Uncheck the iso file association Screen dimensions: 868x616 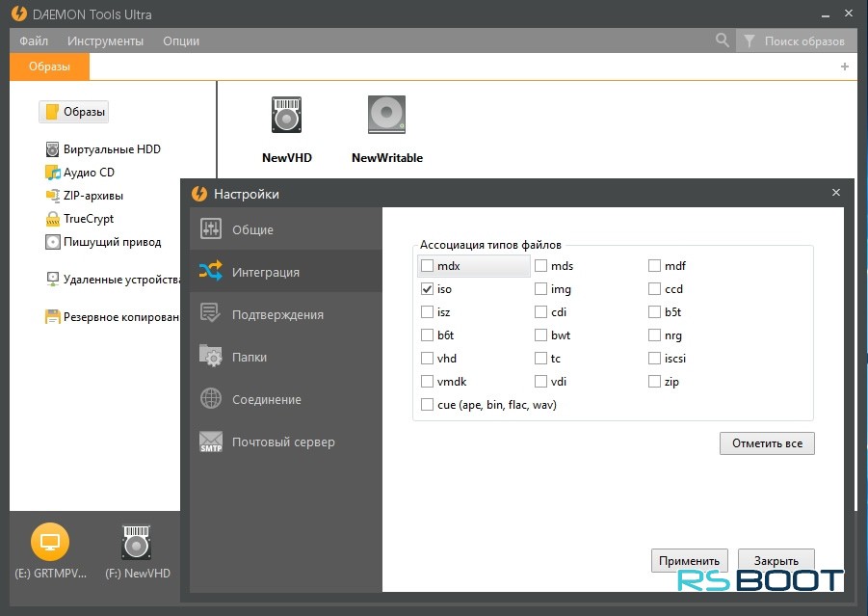click(427, 288)
